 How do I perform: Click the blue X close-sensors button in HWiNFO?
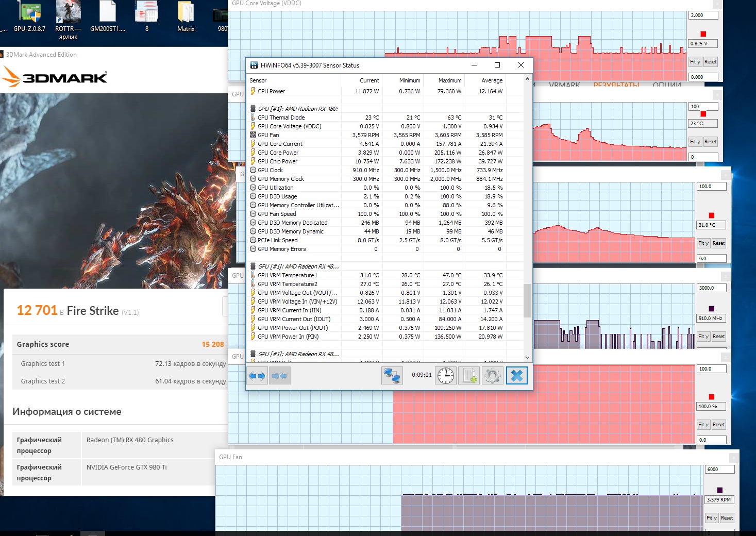[x=516, y=376]
